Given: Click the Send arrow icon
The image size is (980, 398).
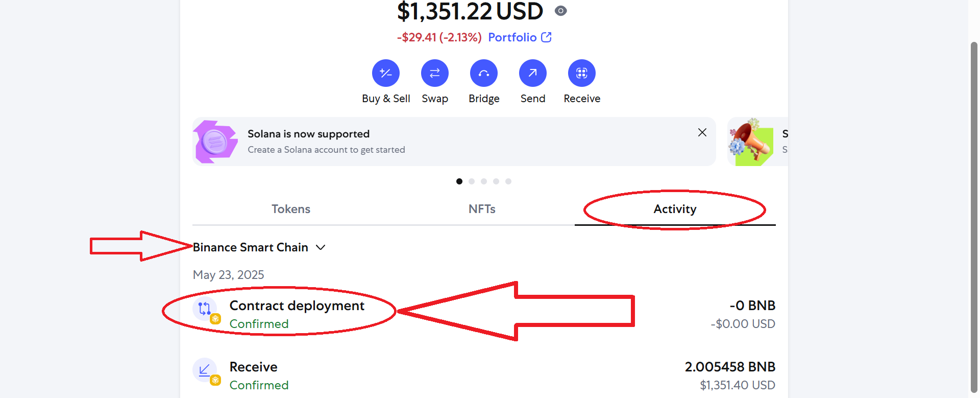Looking at the screenshot, I should tap(533, 73).
